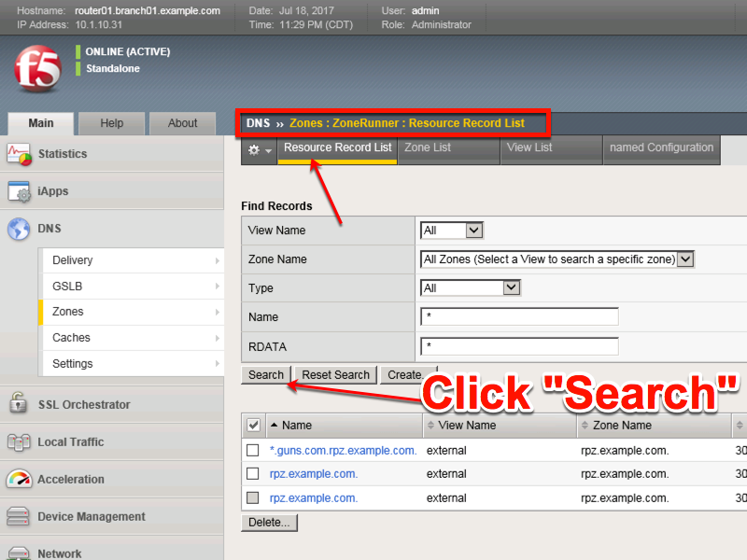
Task: Switch to the About tab
Action: pos(182,123)
